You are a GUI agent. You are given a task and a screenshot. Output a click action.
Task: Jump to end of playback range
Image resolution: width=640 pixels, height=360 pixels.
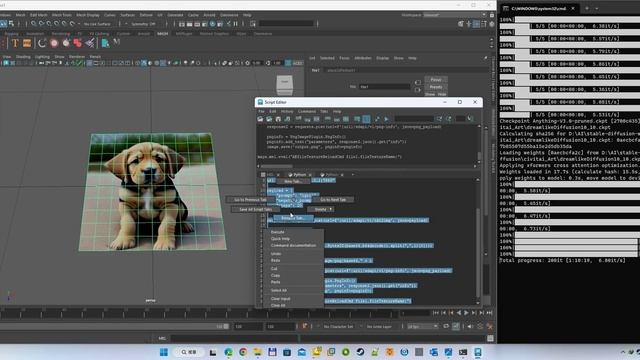click(x=489, y=313)
